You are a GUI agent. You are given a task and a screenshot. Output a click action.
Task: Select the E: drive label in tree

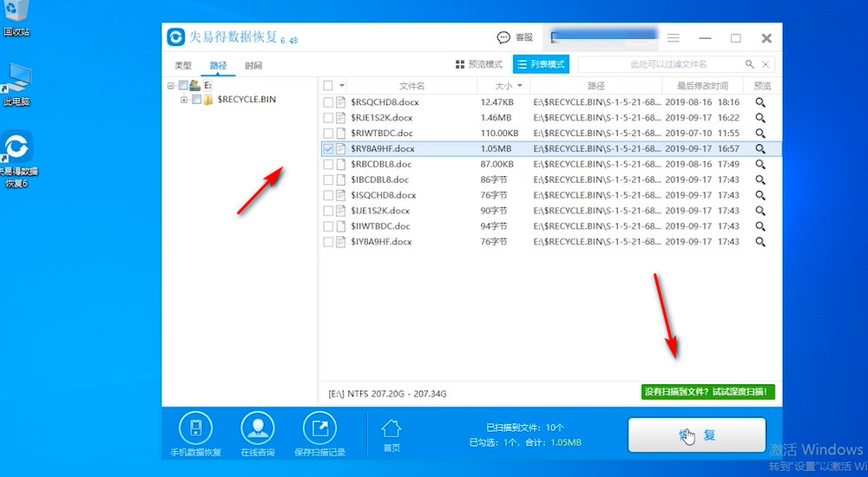pyautogui.click(x=208, y=86)
